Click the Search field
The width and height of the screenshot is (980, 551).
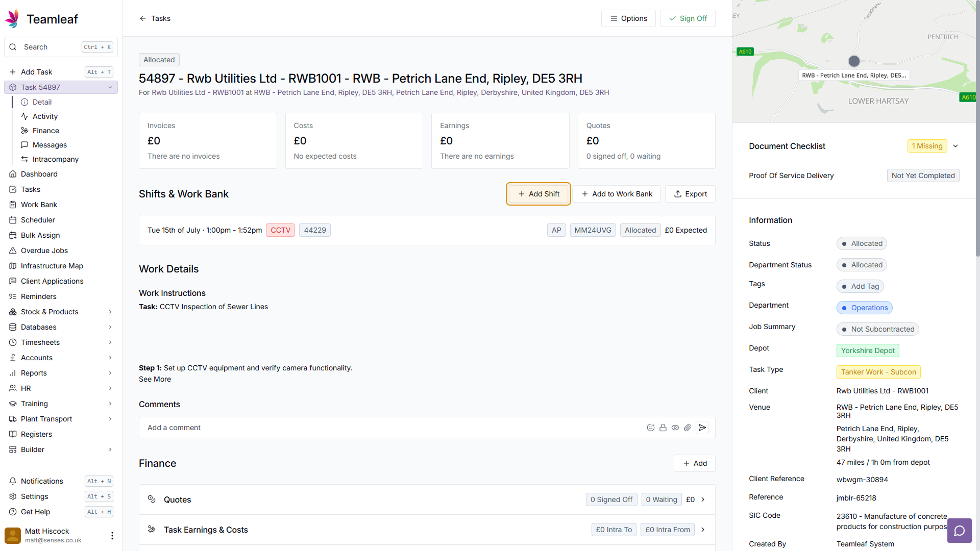coord(61,47)
